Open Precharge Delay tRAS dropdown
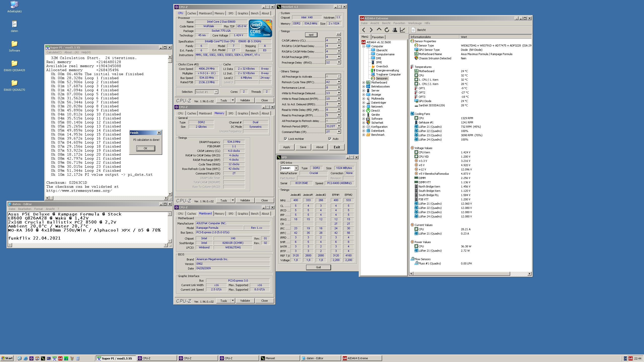 coord(339,62)
